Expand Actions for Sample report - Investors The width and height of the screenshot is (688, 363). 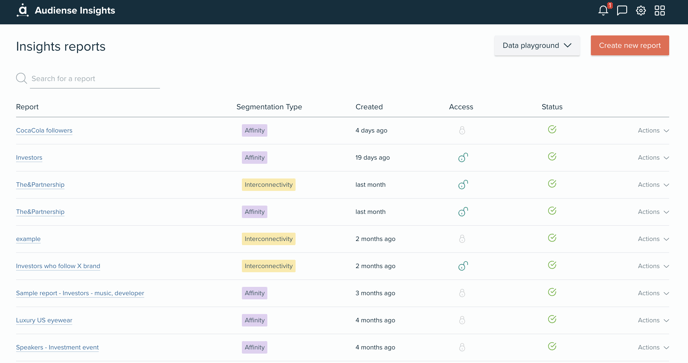click(653, 293)
